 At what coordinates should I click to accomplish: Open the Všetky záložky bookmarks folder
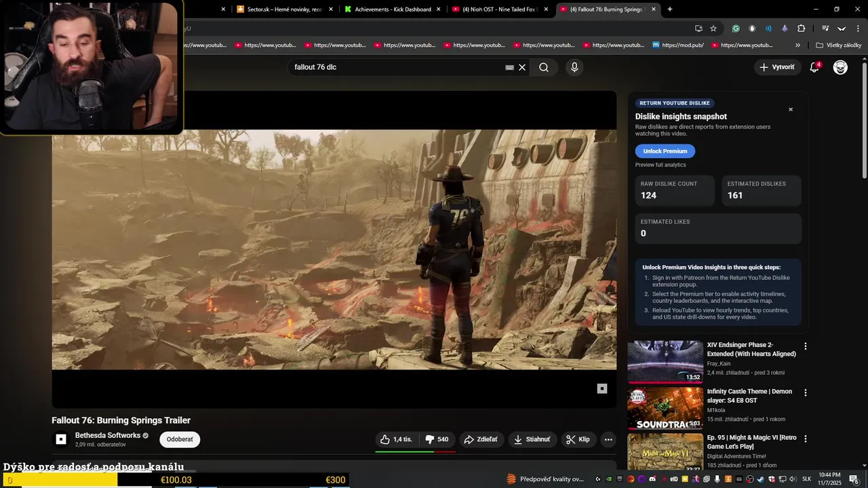point(839,45)
